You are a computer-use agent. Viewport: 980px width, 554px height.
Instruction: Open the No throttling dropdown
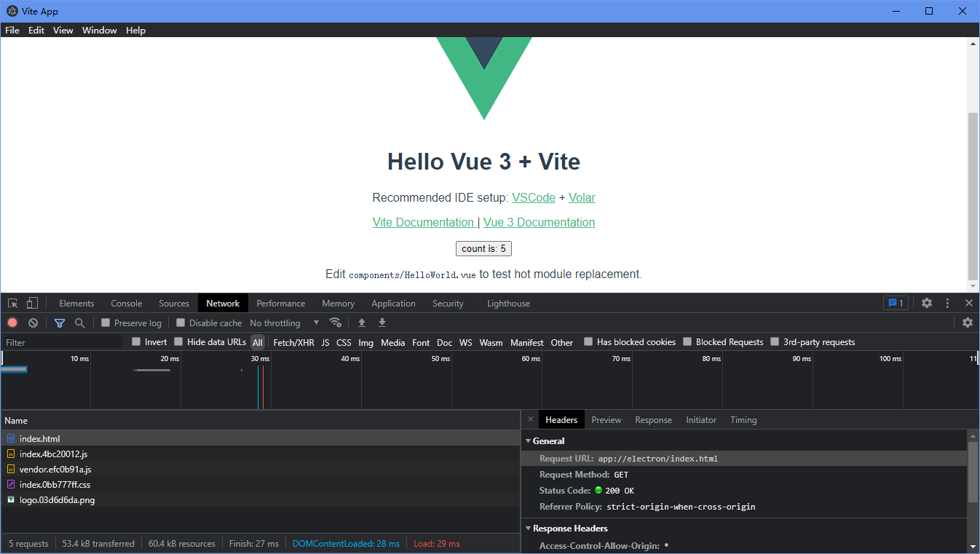pyautogui.click(x=285, y=322)
